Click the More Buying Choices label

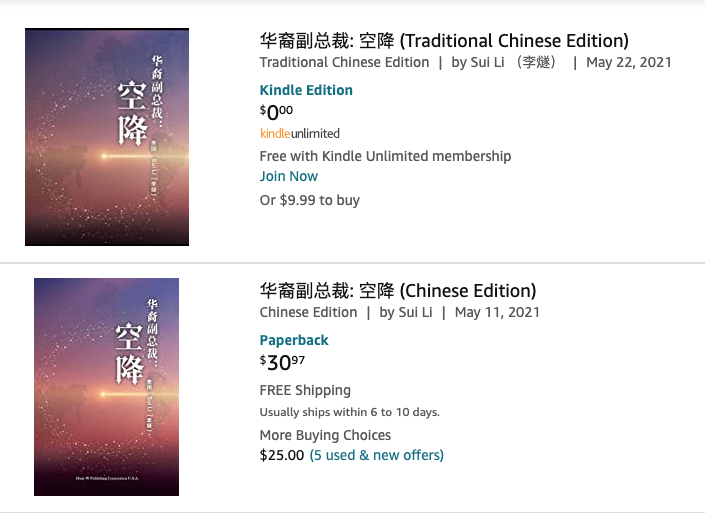point(325,435)
